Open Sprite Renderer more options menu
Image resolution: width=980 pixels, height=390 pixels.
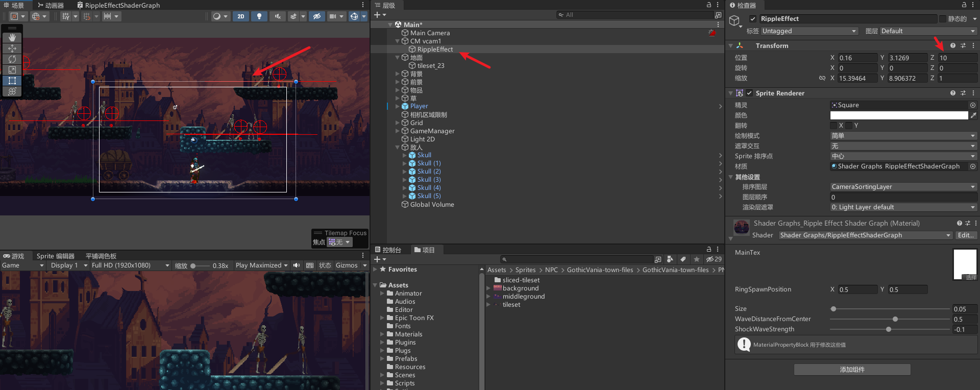(973, 93)
